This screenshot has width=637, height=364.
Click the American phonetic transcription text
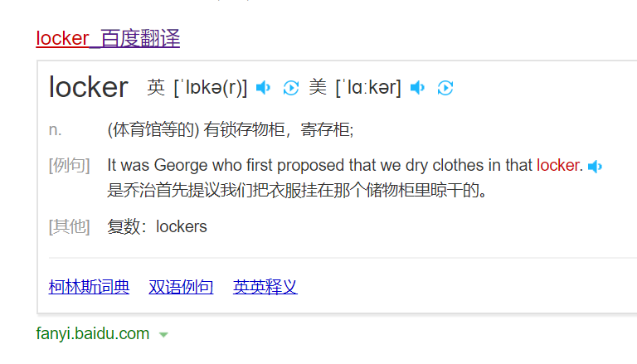tap(368, 87)
